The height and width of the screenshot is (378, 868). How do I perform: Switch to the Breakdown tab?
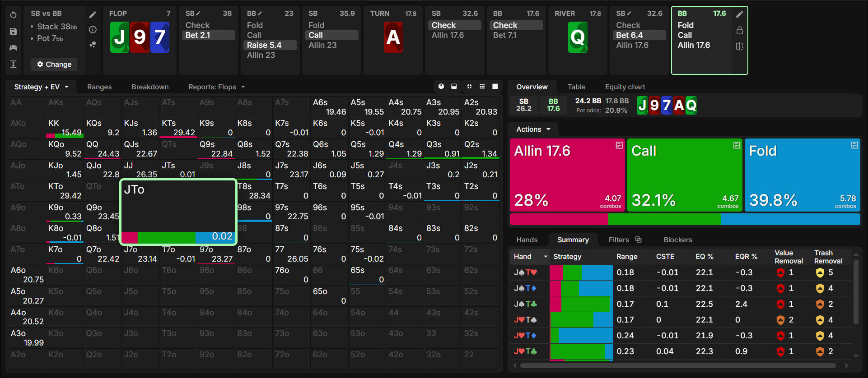[150, 87]
